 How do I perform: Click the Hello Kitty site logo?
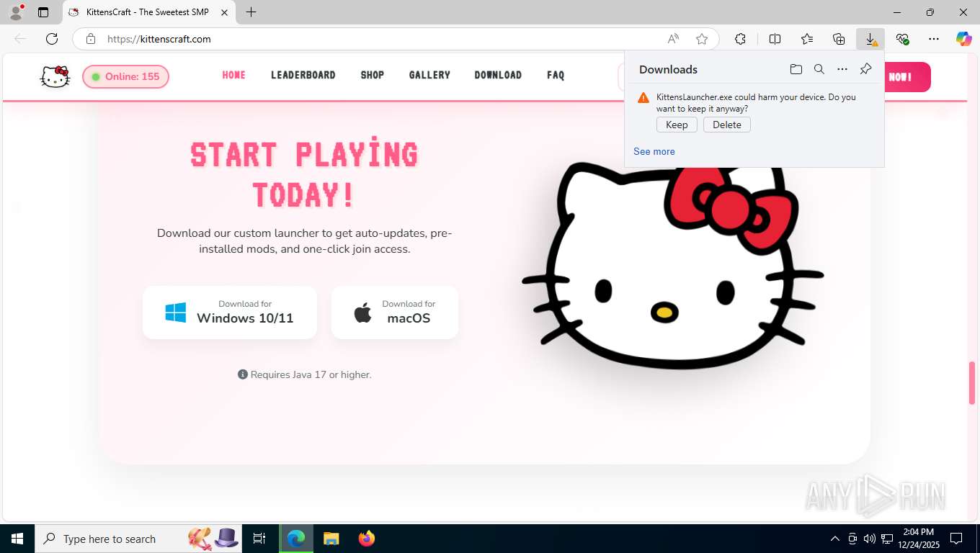pyautogui.click(x=55, y=76)
